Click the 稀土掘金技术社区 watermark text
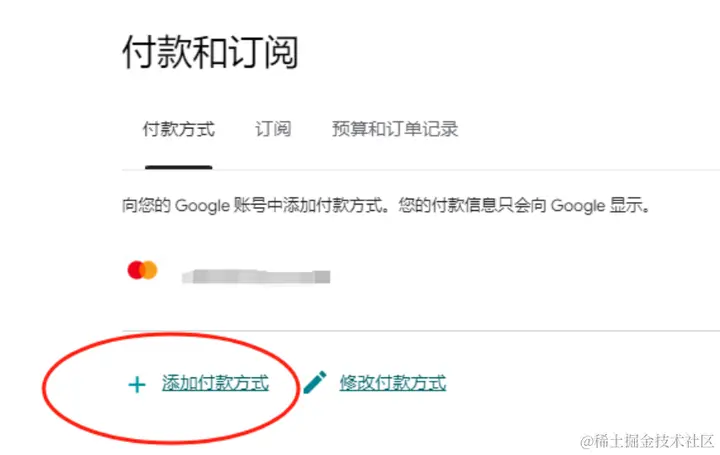Viewport: 720px width, 455px height. (x=654, y=441)
